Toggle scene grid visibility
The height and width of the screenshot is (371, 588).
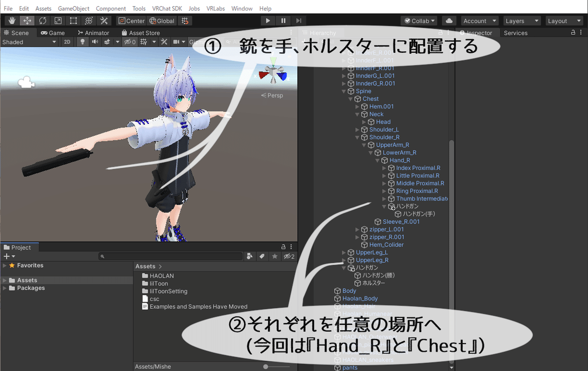click(x=144, y=42)
